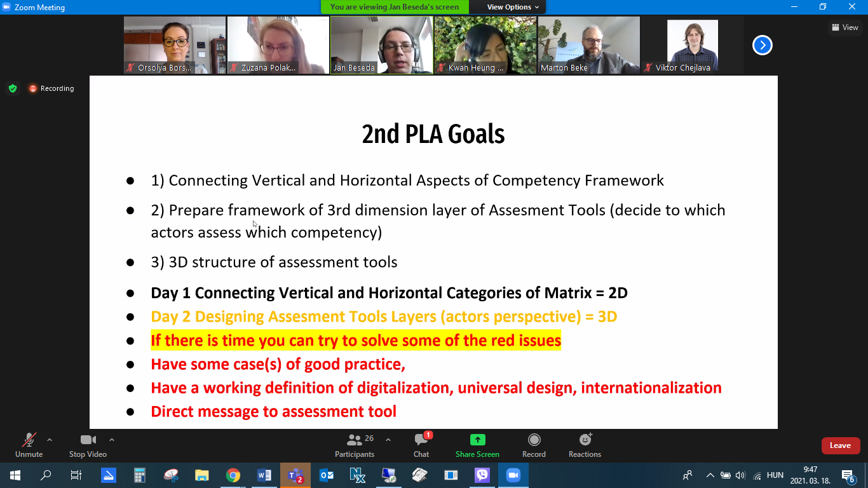Click the Leave meeting button
Screen dimensions: 868x488
(x=840, y=445)
